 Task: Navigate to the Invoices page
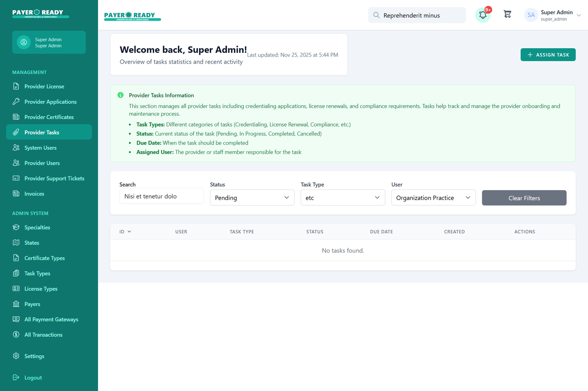[34, 194]
